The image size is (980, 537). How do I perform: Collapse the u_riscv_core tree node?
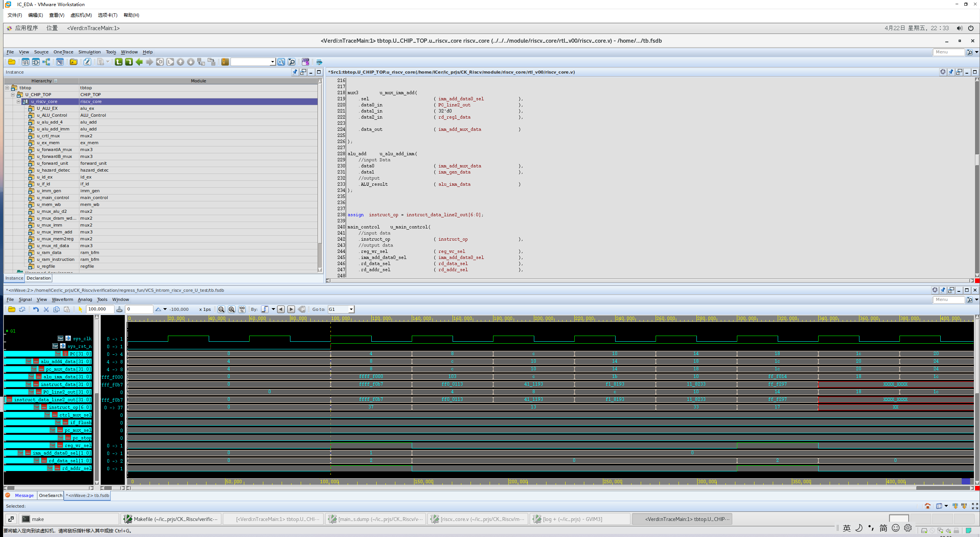tap(18, 101)
